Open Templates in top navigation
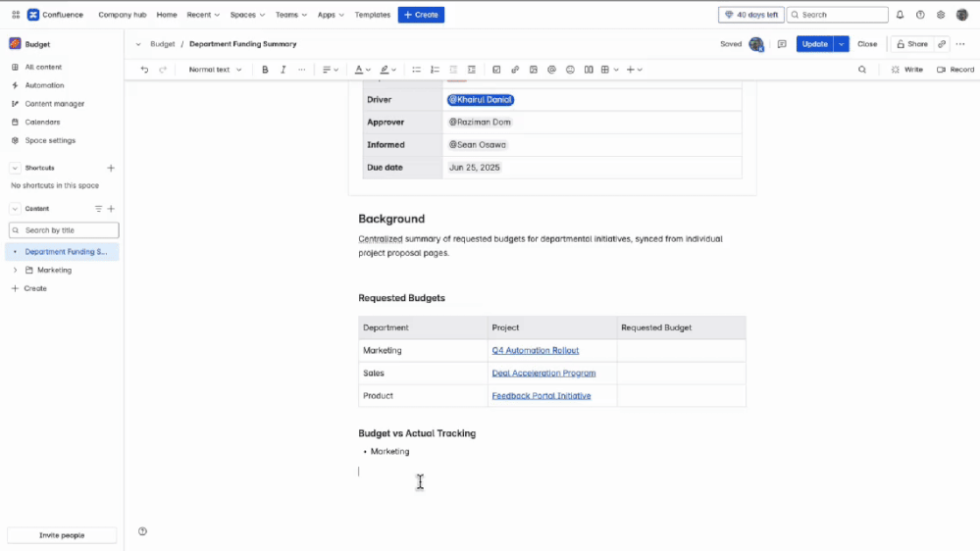 (373, 15)
